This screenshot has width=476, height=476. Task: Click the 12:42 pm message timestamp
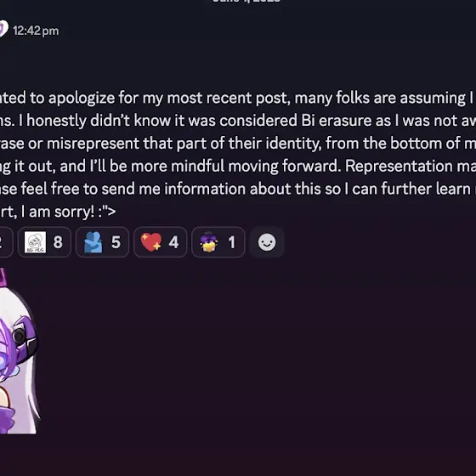coord(36,31)
